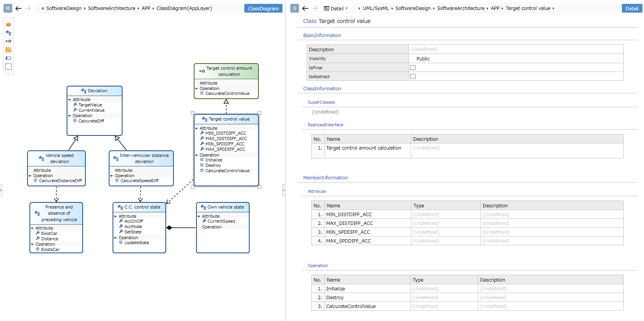Select Destroy in the operation table
Image resolution: width=644 pixels, height=321 pixels.
[467, 298]
